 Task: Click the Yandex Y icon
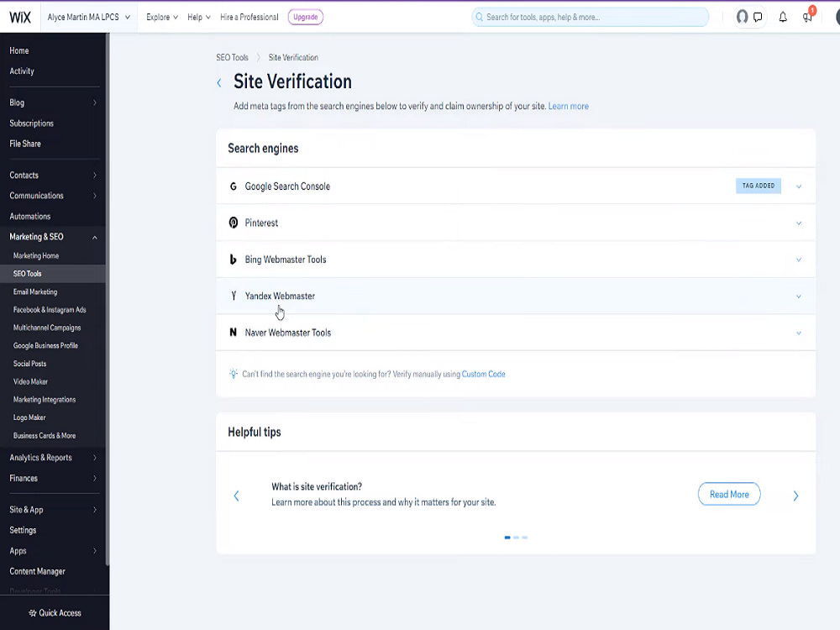coord(233,296)
